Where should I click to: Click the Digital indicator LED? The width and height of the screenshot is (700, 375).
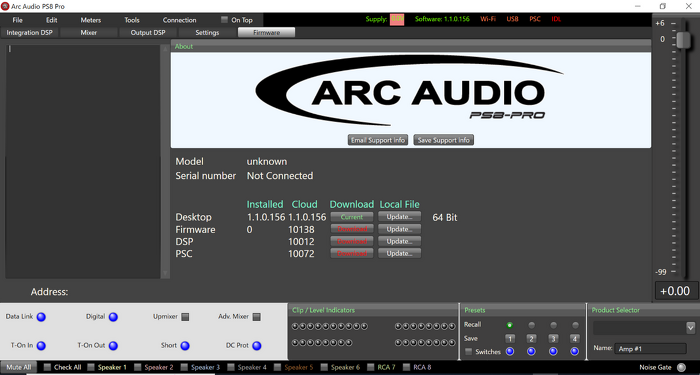(x=113, y=317)
